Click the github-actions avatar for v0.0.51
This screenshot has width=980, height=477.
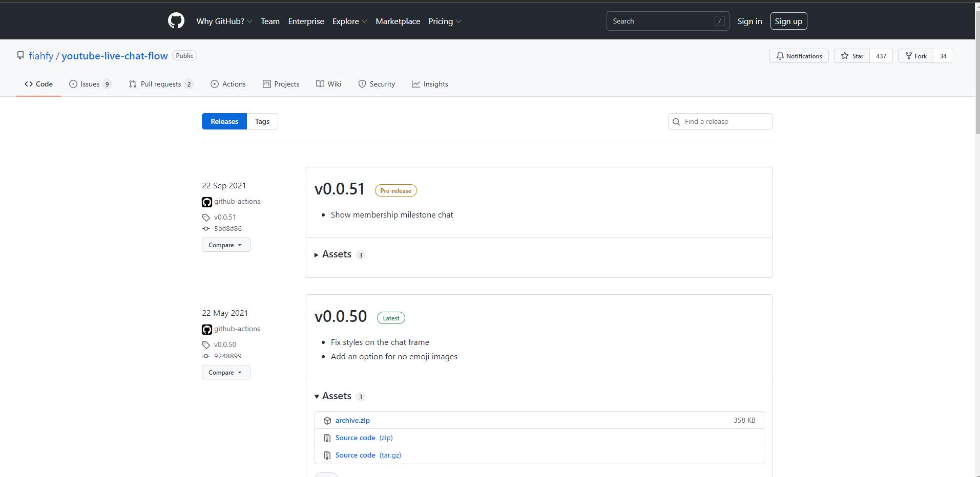click(x=207, y=202)
